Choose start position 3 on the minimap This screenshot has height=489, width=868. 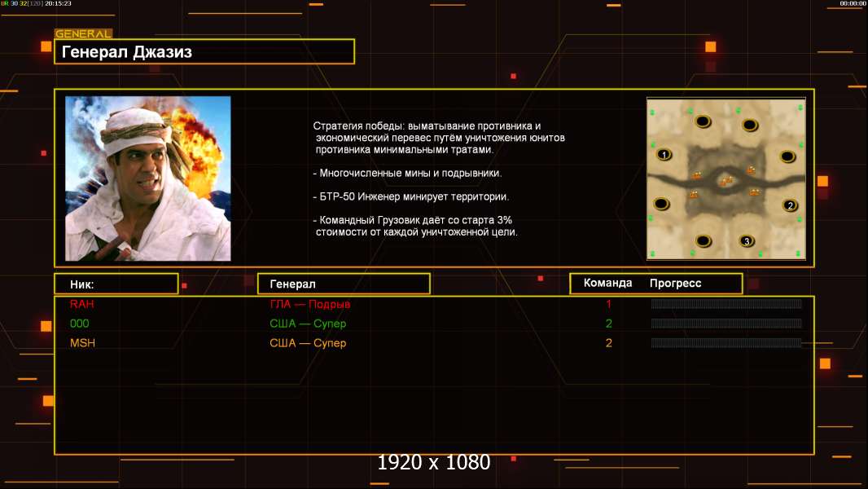(747, 241)
